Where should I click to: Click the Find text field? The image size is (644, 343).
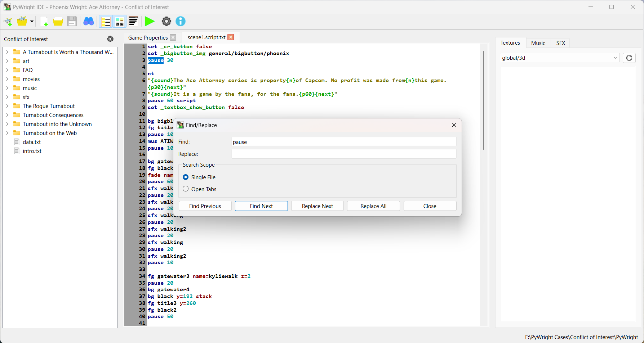(x=344, y=142)
